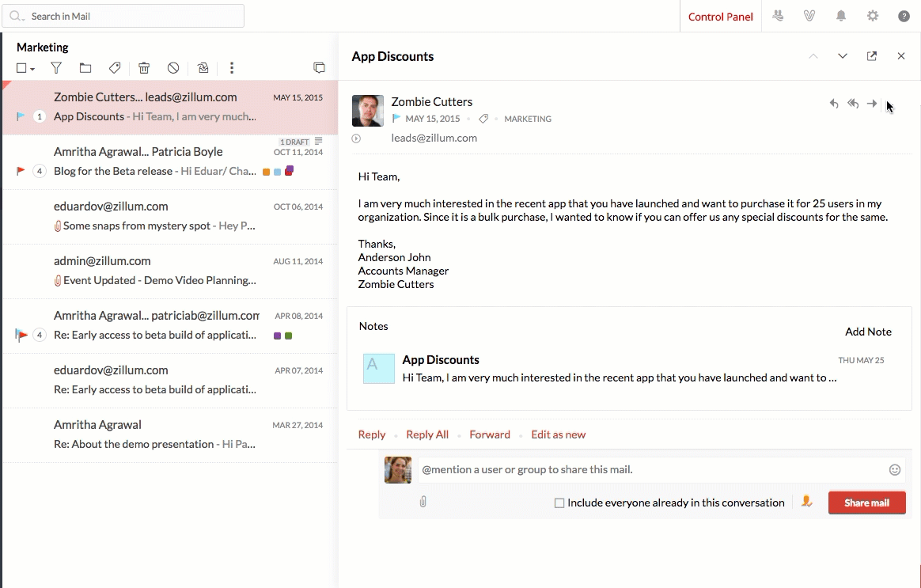
Task: Click the @mention share input field
Action: (652, 469)
